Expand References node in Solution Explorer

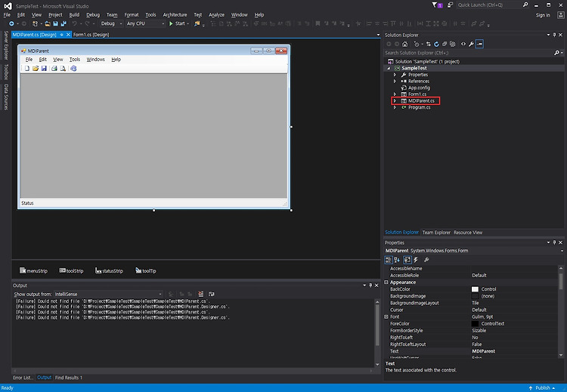pyautogui.click(x=395, y=82)
